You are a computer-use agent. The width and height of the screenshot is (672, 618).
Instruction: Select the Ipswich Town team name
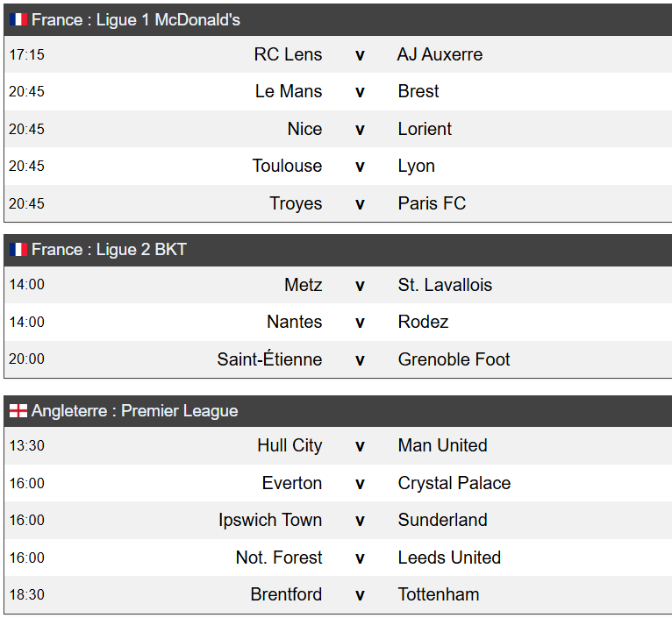pos(270,520)
